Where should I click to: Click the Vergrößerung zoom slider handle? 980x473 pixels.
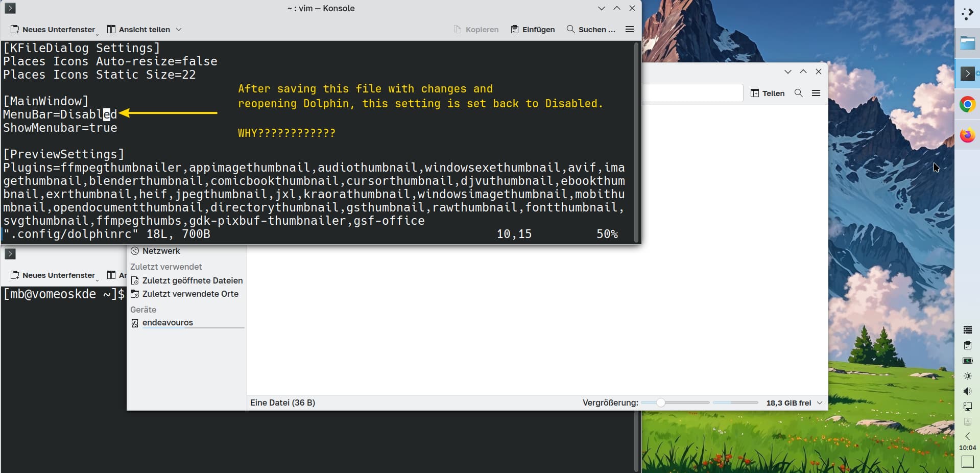tap(661, 403)
